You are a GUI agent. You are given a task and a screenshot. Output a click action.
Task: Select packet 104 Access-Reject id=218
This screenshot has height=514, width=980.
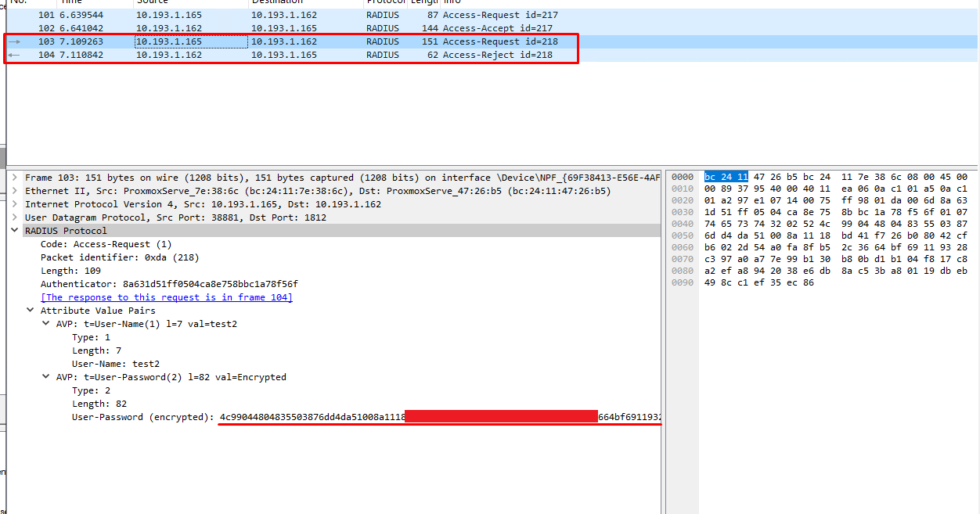tap(492, 55)
